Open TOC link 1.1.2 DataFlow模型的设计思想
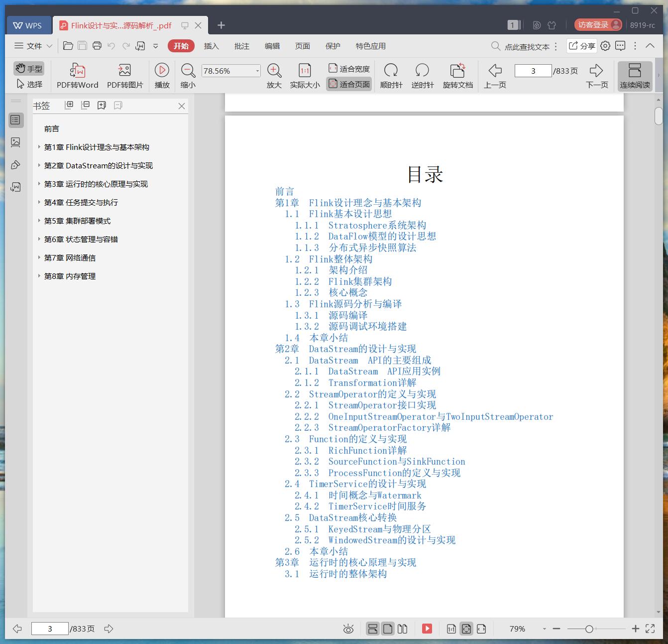The height and width of the screenshot is (644, 668). pos(365,236)
